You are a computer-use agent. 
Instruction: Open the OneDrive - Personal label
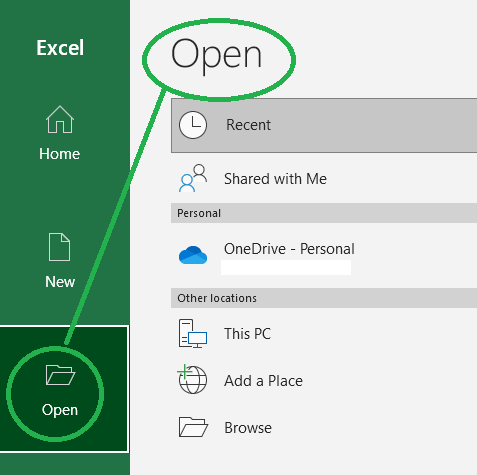pyautogui.click(x=289, y=249)
